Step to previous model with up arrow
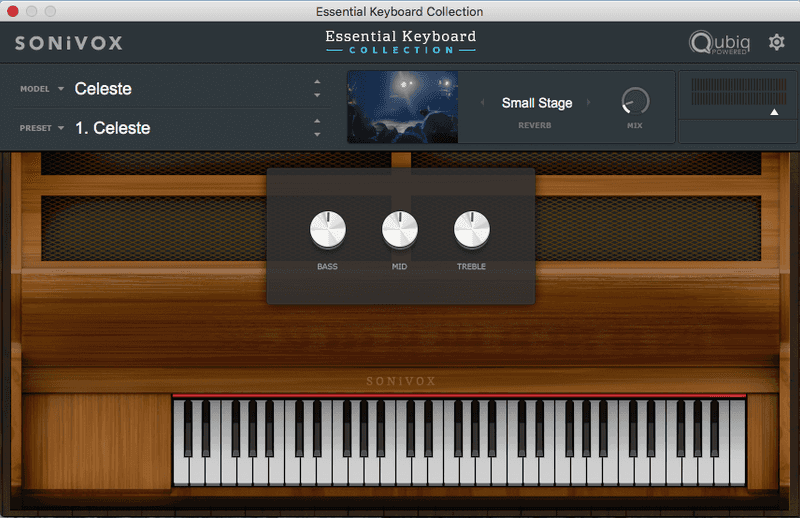 click(x=317, y=82)
